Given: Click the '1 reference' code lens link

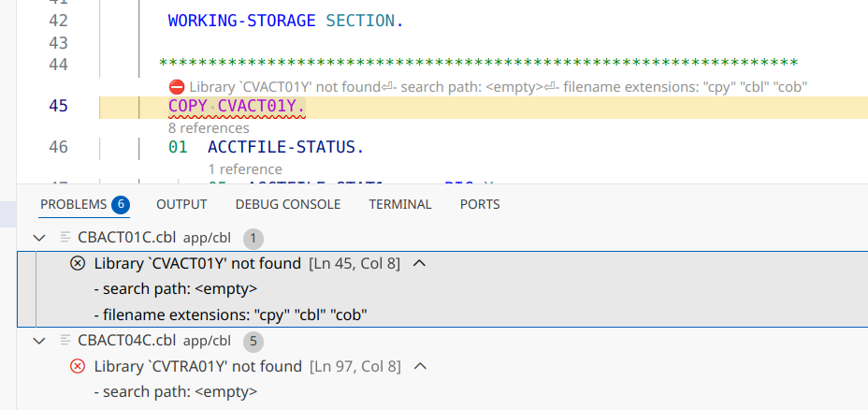Looking at the screenshot, I should pos(245,169).
